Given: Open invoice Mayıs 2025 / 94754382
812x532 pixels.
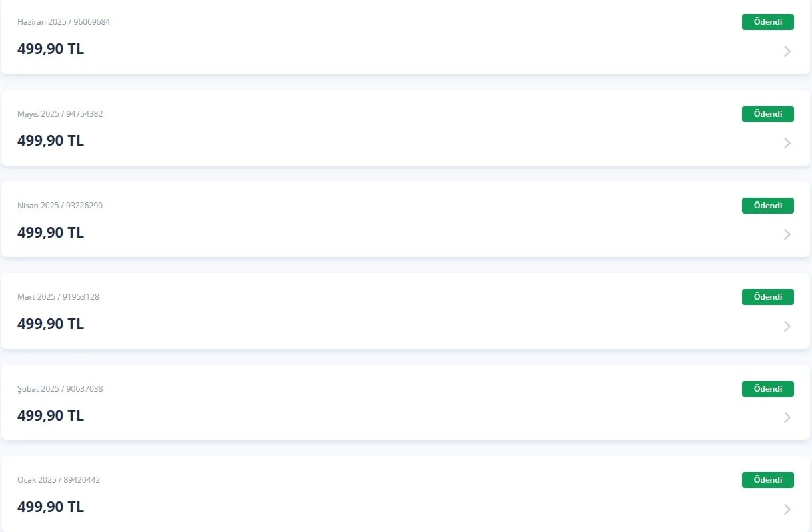Looking at the screenshot, I should coord(60,114).
